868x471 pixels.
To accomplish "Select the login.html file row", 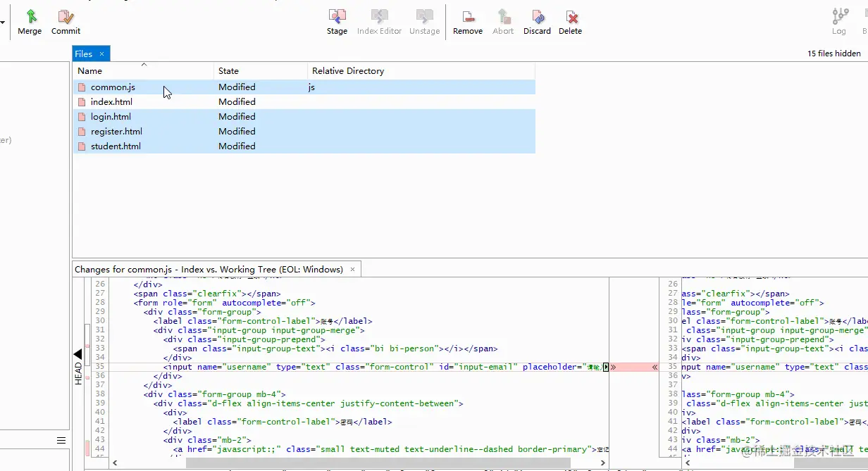I will 304,117.
